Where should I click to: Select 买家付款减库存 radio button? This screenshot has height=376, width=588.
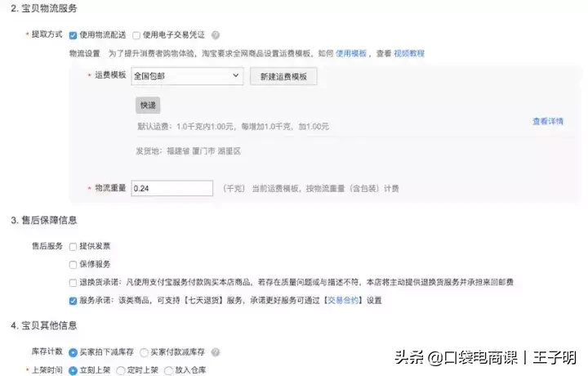[x=144, y=353]
